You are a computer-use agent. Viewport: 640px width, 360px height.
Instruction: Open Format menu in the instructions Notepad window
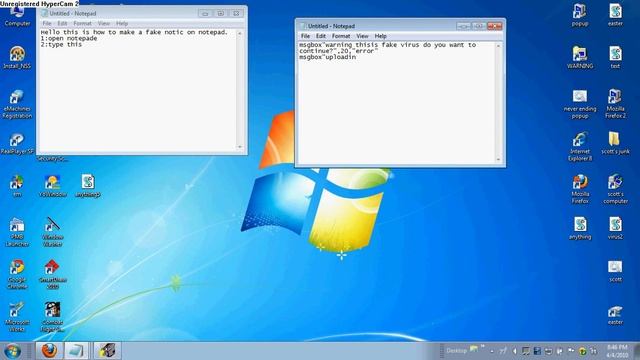pyautogui.click(x=82, y=23)
